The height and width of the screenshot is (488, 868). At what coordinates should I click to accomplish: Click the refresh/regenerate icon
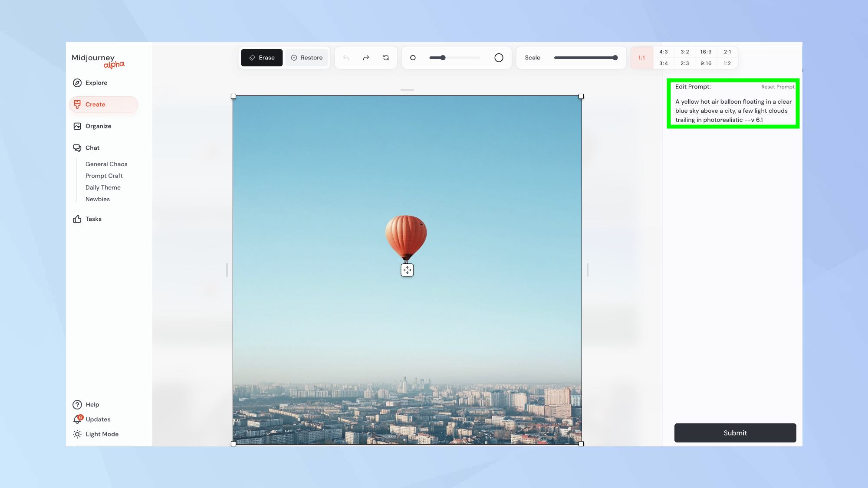coord(386,57)
